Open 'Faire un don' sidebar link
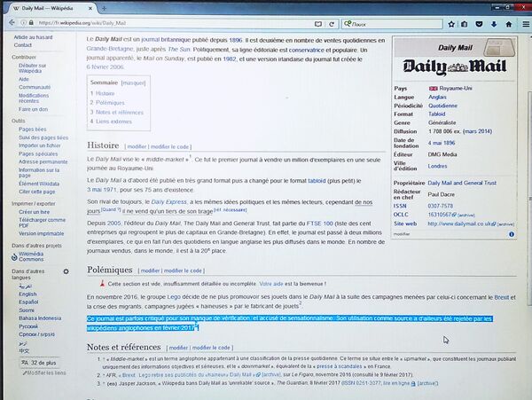 coord(34,109)
